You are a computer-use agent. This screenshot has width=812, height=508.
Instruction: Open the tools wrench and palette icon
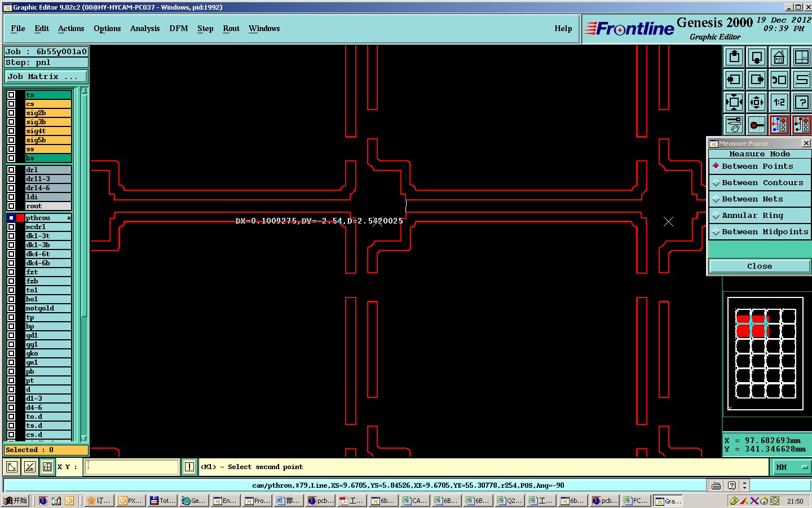(x=734, y=125)
